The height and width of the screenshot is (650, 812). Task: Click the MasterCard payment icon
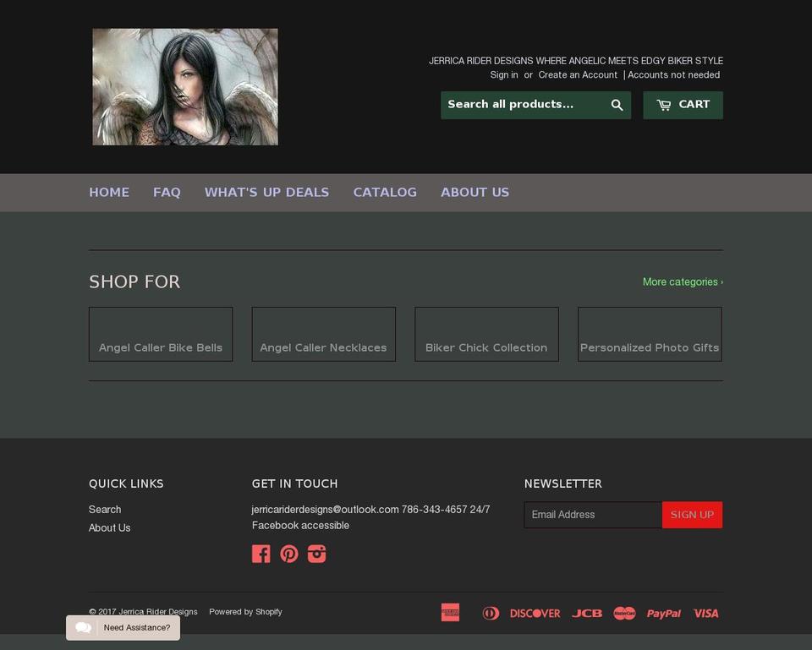tap(624, 614)
